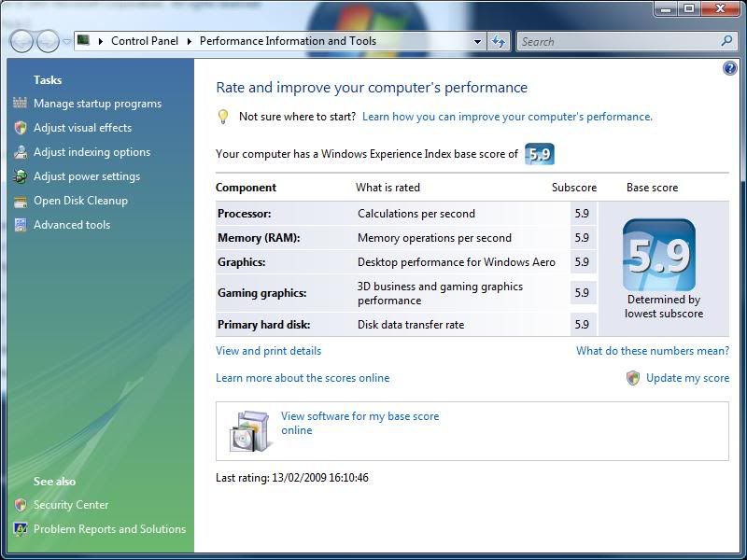This screenshot has height=560, width=747.
Task: Open the recent pages dropdown arrow
Action: coord(66,42)
